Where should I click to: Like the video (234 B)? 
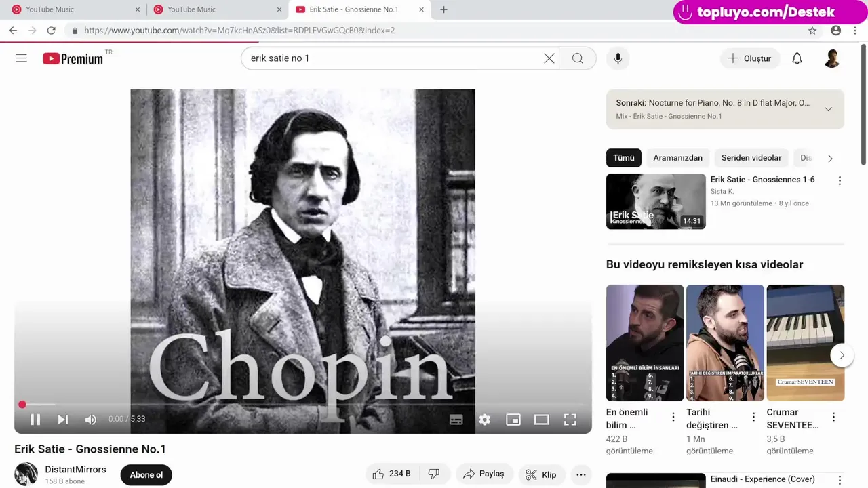(393, 474)
